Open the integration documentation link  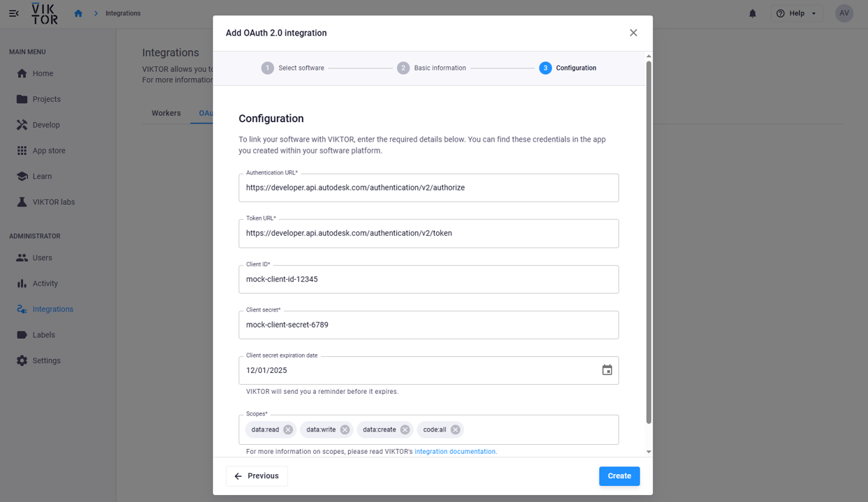(455, 452)
